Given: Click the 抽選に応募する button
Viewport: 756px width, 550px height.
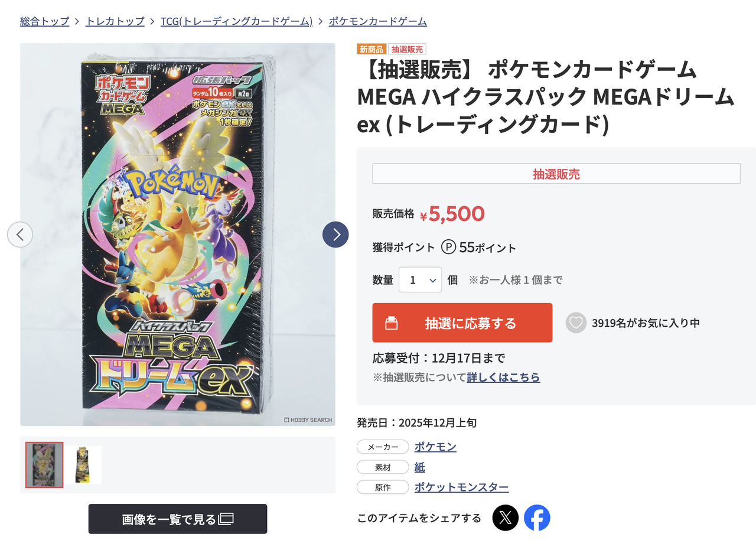Looking at the screenshot, I should [x=462, y=323].
